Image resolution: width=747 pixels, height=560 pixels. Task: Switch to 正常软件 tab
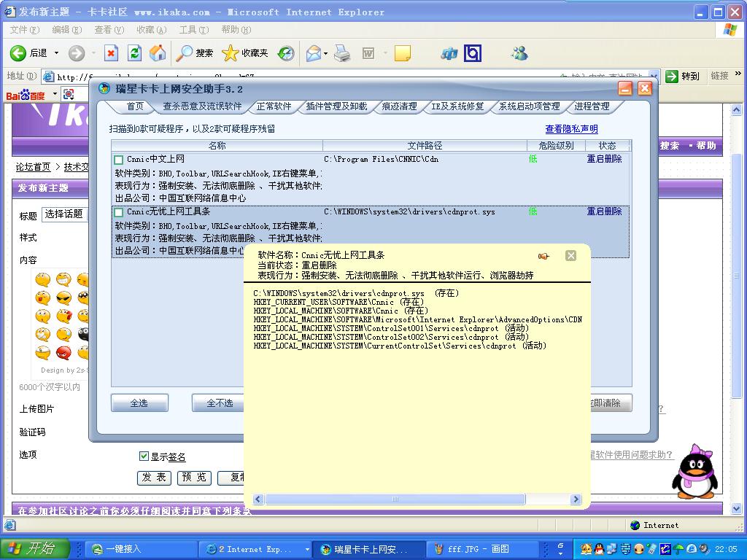(274, 106)
